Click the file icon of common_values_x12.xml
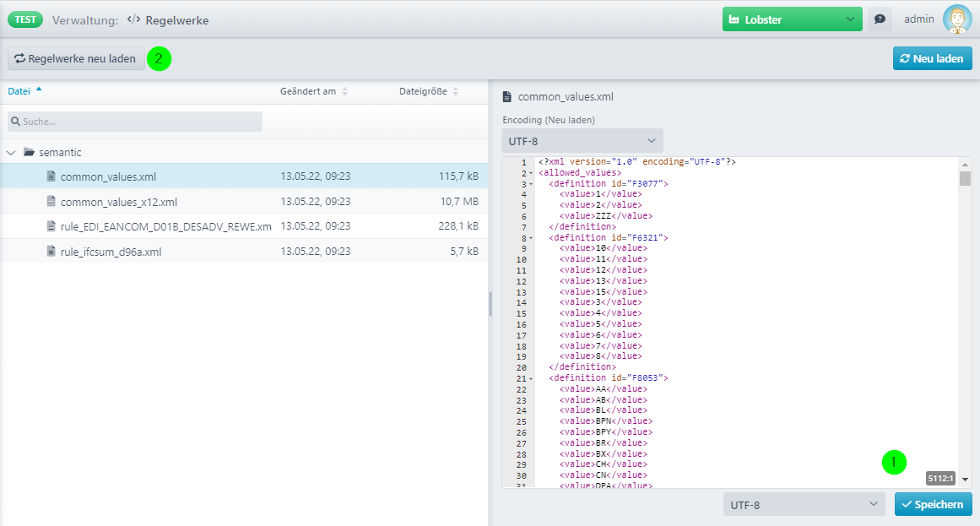This screenshot has height=526, width=980. (51, 202)
